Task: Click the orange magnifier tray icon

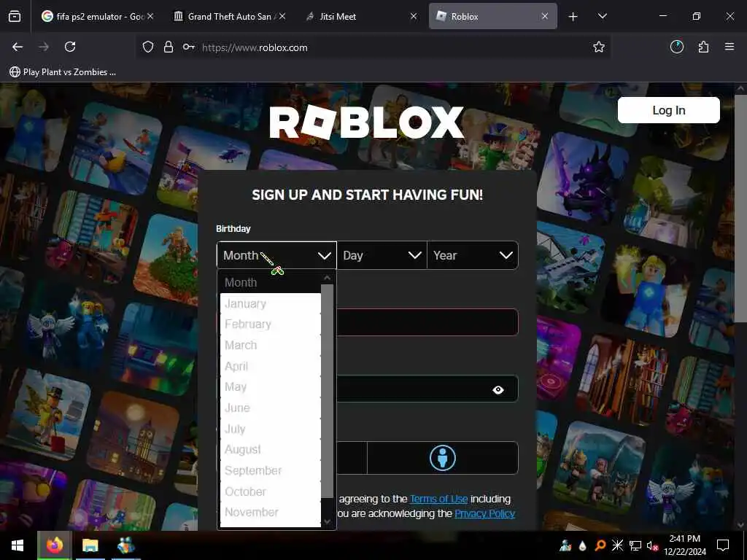Action: tap(600, 545)
